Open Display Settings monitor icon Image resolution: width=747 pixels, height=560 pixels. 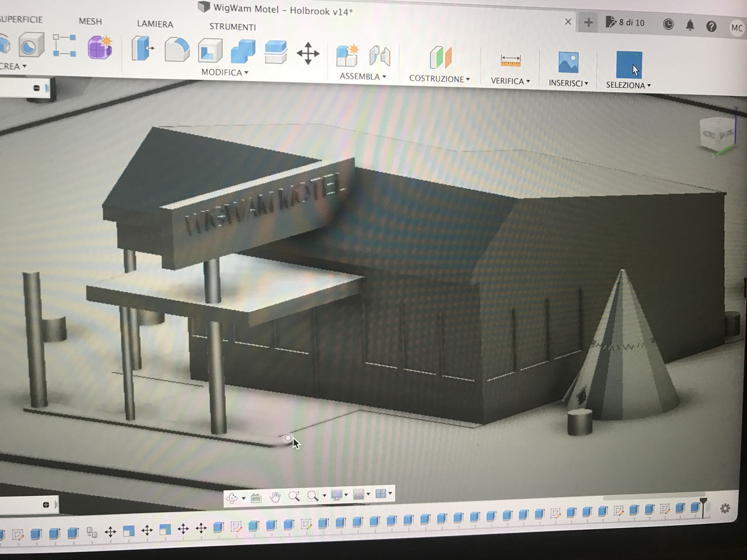(x=336, y=495)
